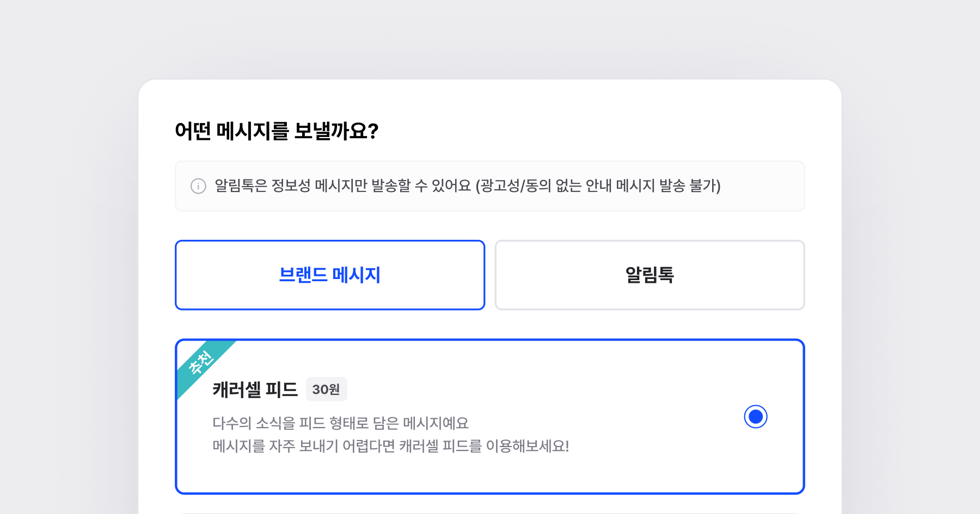Click the 캐러셀 피드 option title
The height and width of the screenshot is (514, 980).
coord(255,389)
